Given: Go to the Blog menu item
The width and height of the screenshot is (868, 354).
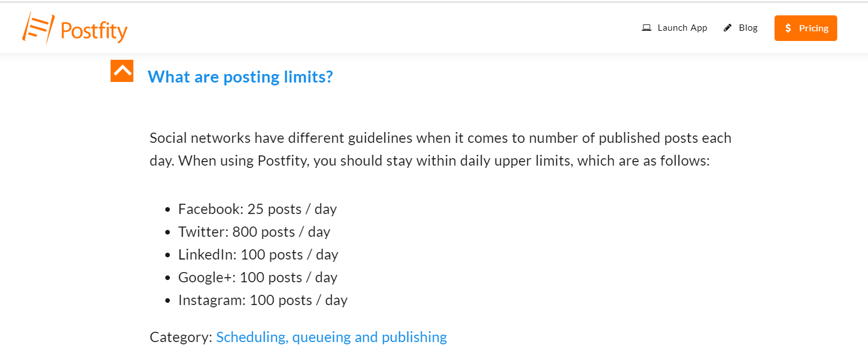Looking at the screenshot, I should point(748,28).
